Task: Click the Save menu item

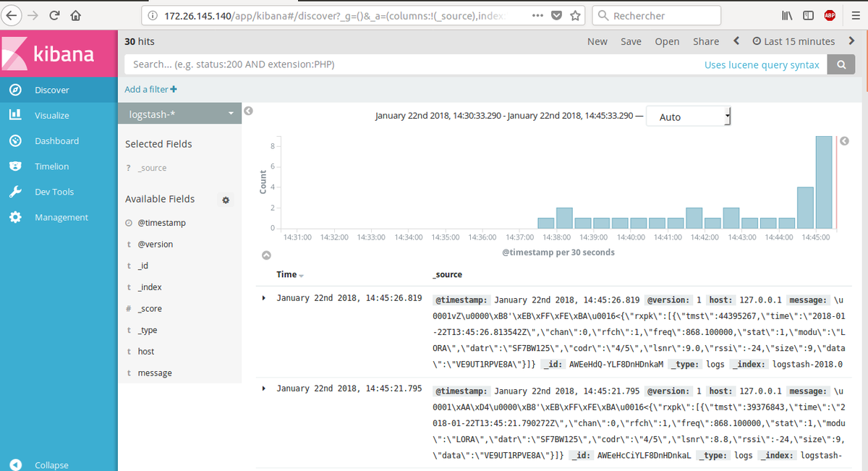Action: [x=631, y=41]
